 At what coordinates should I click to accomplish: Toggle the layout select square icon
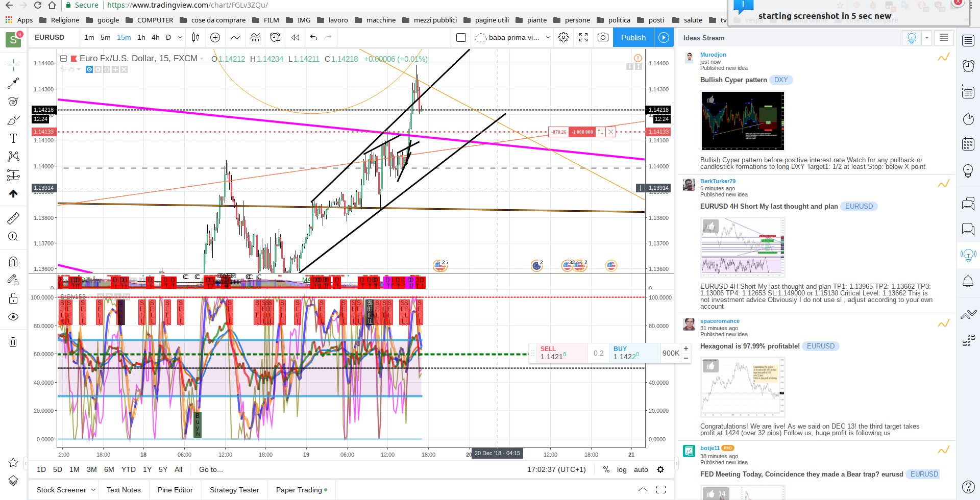click(461, 37)
